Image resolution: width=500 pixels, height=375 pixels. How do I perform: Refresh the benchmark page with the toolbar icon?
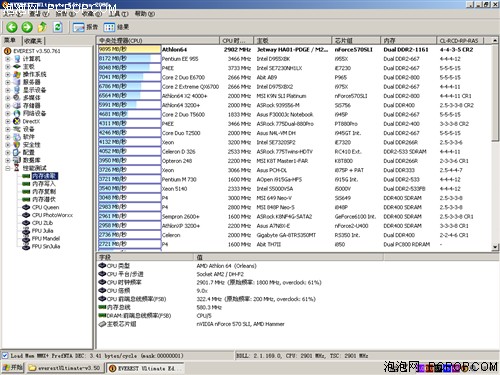tap(58, 27)
